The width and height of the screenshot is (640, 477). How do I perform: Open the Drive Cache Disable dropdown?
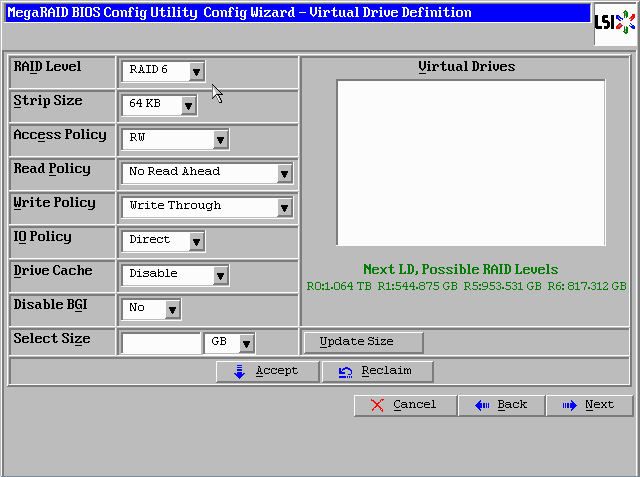click(220, 275)
